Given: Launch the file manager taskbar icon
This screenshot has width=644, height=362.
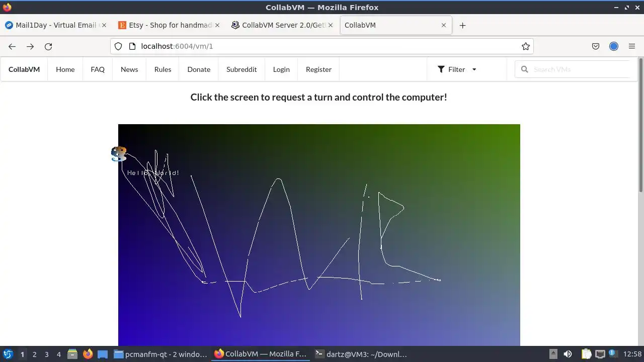Looking at the screenshot, I should tap(72, 354).
